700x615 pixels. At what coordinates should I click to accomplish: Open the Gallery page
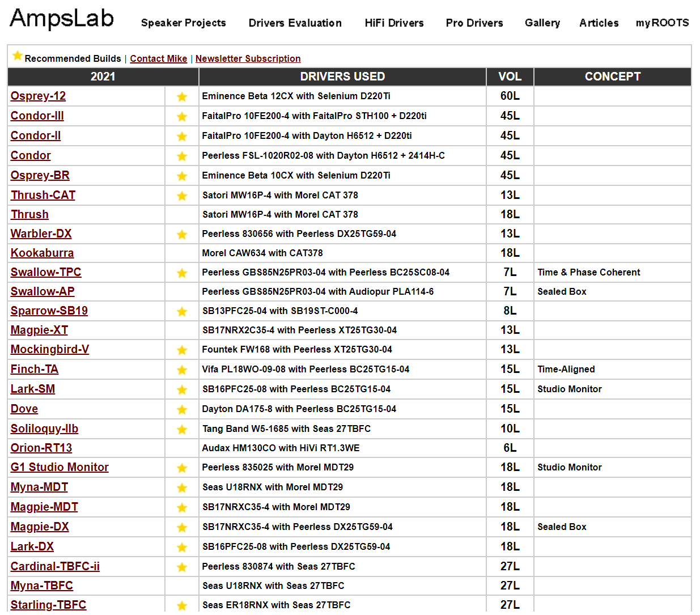(x=542, y=23)
